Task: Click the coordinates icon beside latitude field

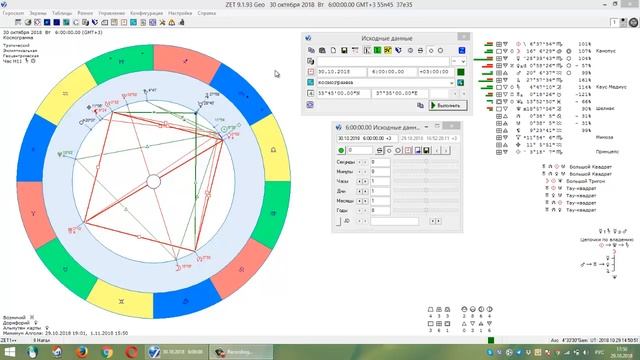Action: pos(311,93)
